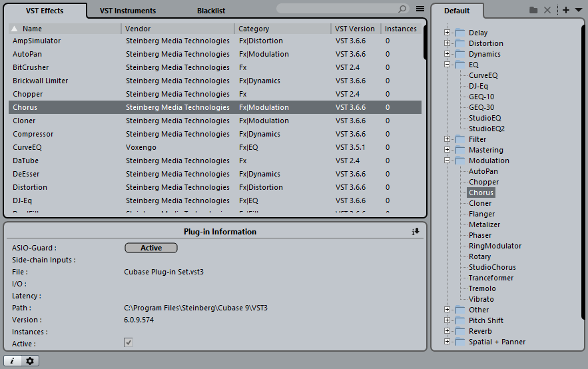Image resolution: width=588 pixels, height=369 pixels.
Task: Click the new folder icon in collections
Action: coord(533,10)
